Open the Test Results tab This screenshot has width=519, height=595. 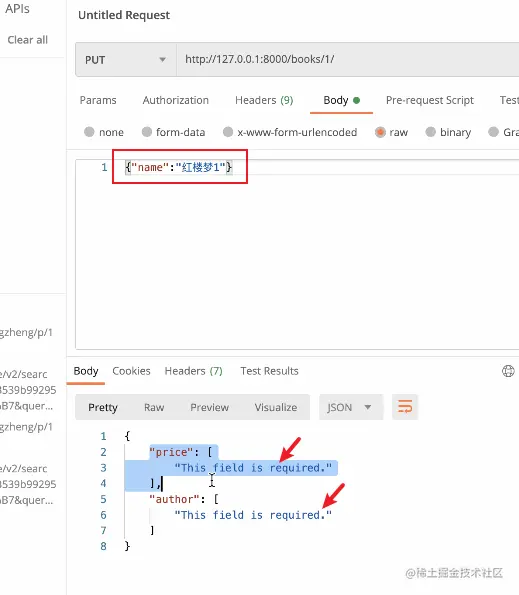click(x=269, y=371)
